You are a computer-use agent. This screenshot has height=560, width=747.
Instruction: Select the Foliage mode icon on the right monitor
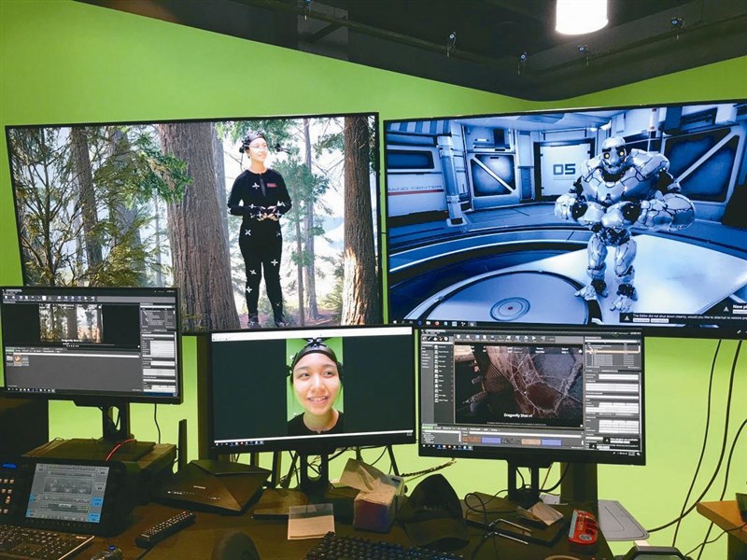[442, 337]
